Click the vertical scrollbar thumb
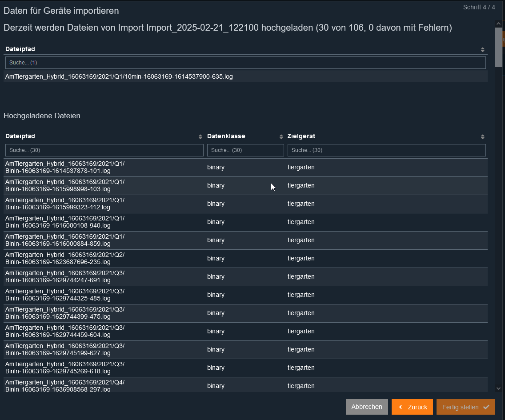Screen dimensions: 505x420 pyautogui.click(x=498, y=47)
